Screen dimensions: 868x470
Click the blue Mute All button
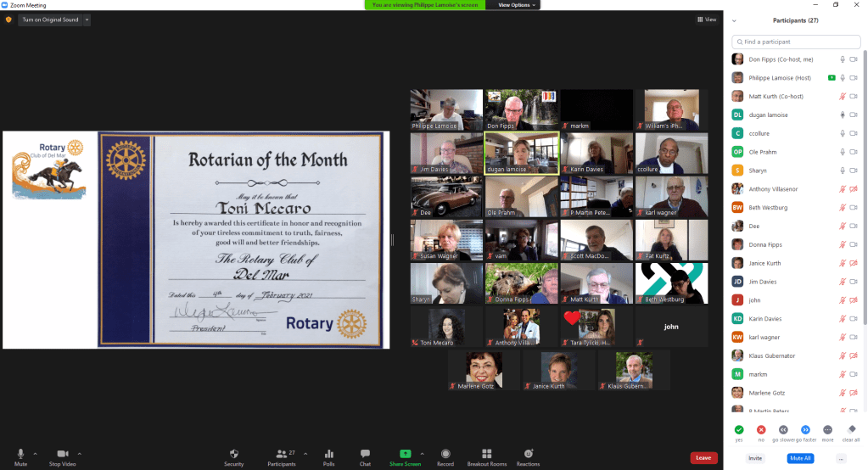pos(800,458)
